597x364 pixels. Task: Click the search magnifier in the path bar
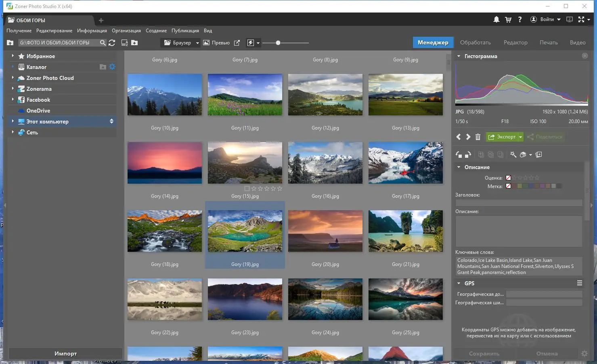(x=103, y=42)
